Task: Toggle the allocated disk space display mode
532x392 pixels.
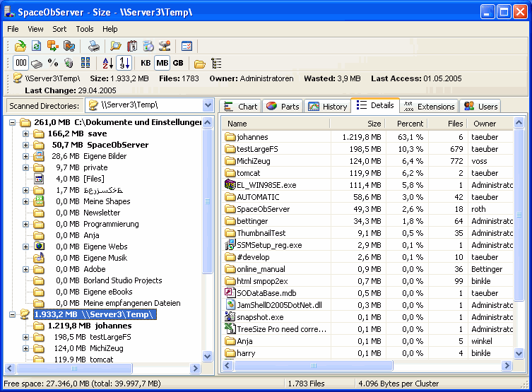Action: pos(37,63)
